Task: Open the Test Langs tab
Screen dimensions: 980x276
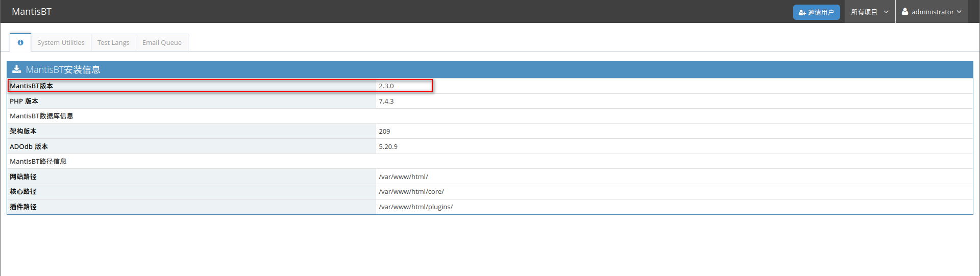Action: pyautogui.click(x=113, y=42)
